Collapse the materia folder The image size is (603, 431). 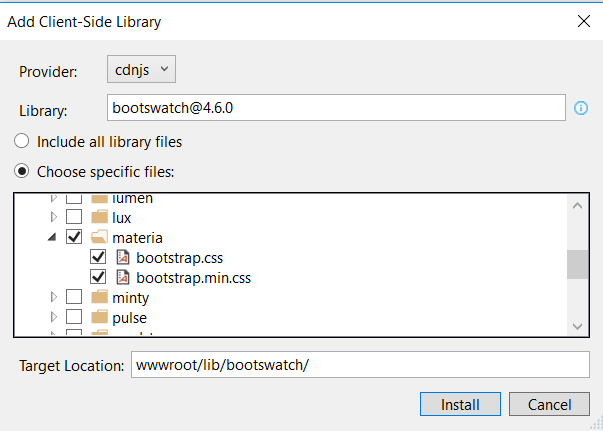52,237
